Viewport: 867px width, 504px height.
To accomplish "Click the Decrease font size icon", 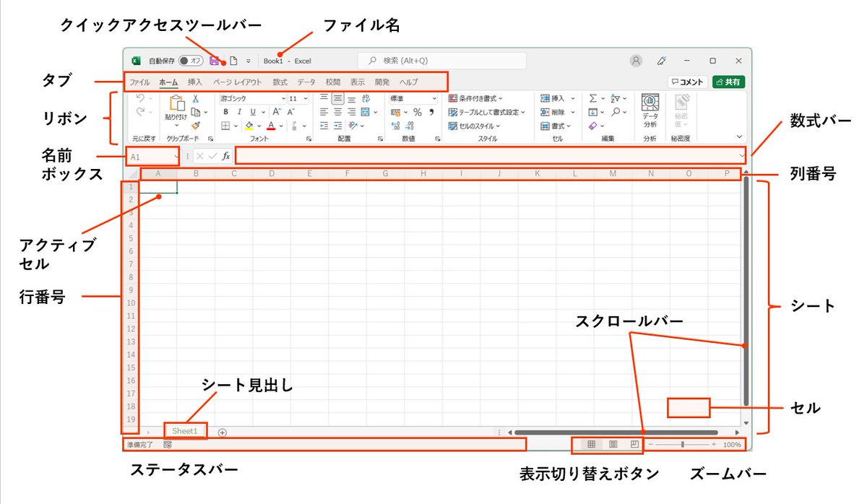I will [291, 112].
